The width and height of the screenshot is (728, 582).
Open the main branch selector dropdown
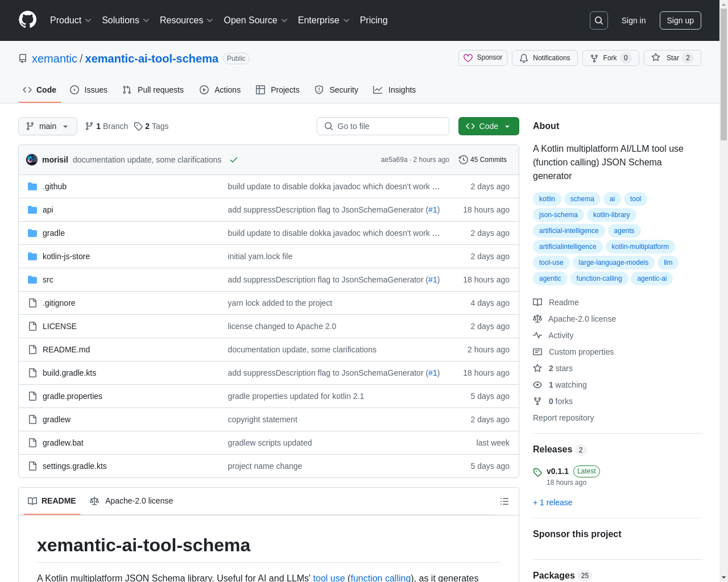[48, 126]
